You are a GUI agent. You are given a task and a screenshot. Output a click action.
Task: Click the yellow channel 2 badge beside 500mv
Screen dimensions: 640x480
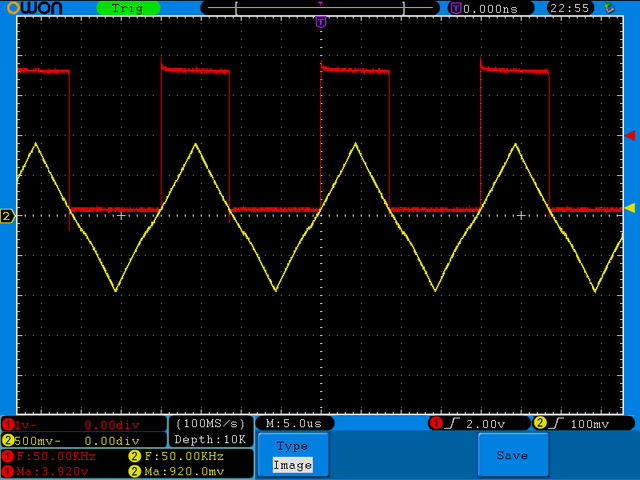(8, 440)
